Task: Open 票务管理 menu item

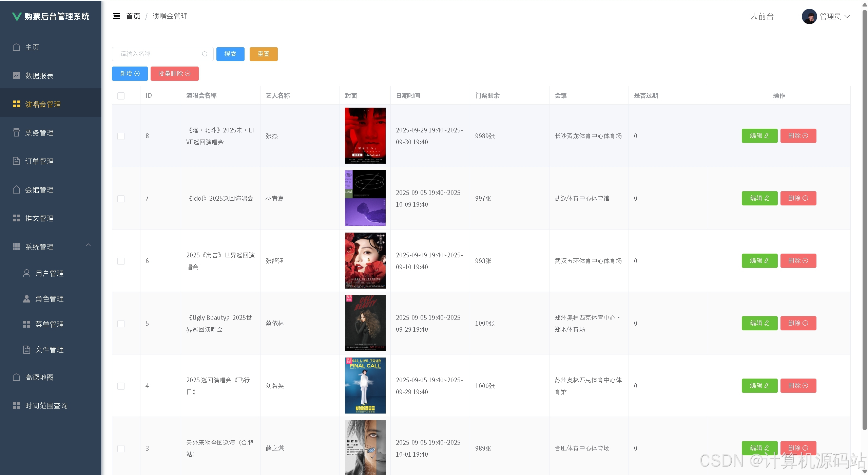Action: pyautogui.click(x=51, y=132)
